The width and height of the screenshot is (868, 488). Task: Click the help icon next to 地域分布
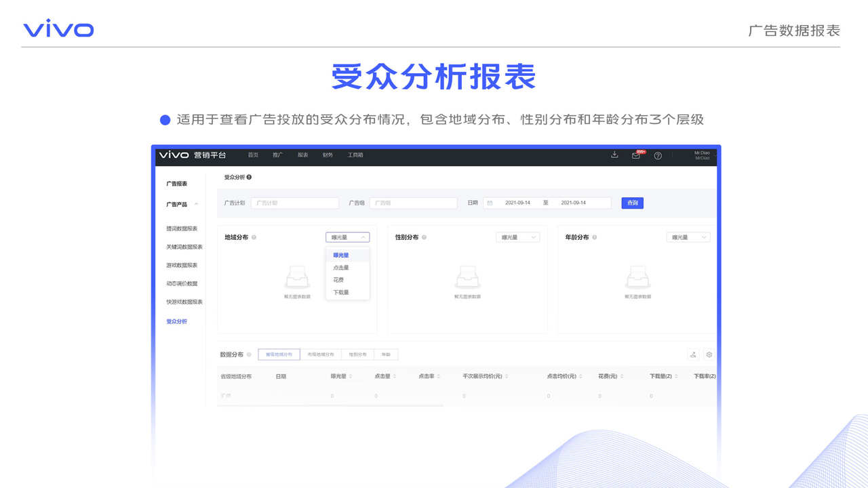point(254,238)
